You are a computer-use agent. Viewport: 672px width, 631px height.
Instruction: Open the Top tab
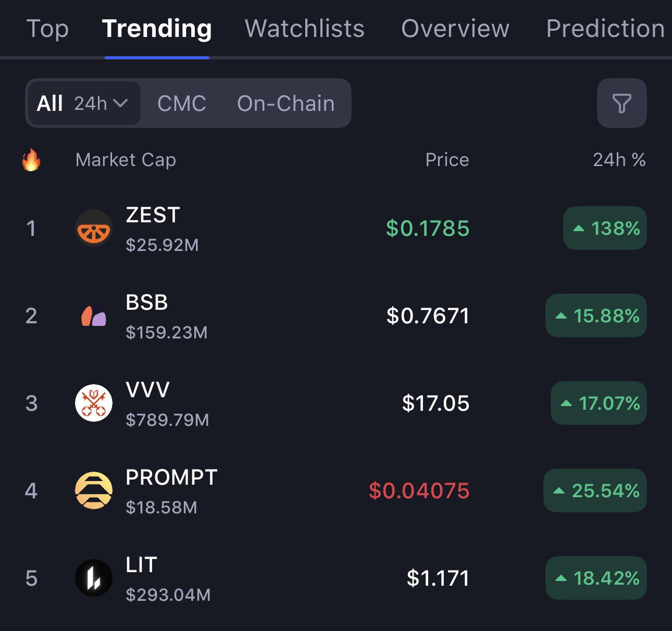[x=47, y=28]
